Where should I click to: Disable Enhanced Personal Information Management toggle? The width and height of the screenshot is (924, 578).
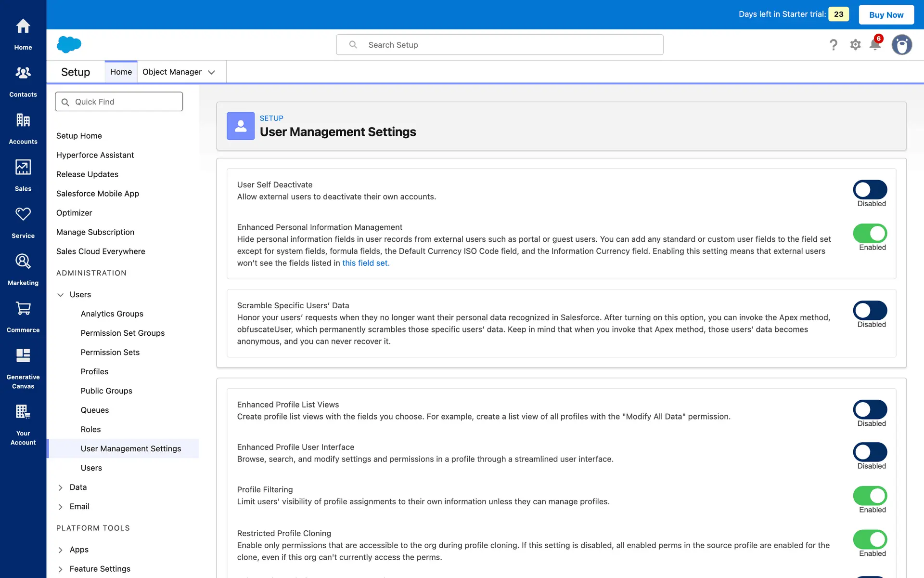870,233
